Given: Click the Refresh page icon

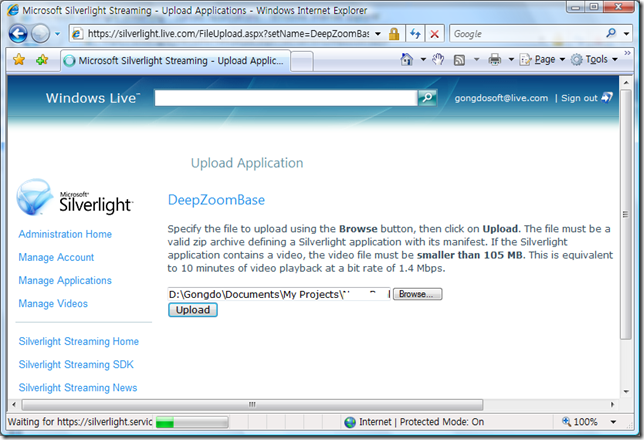Looking at the screenshot, I should coord(415,34).
